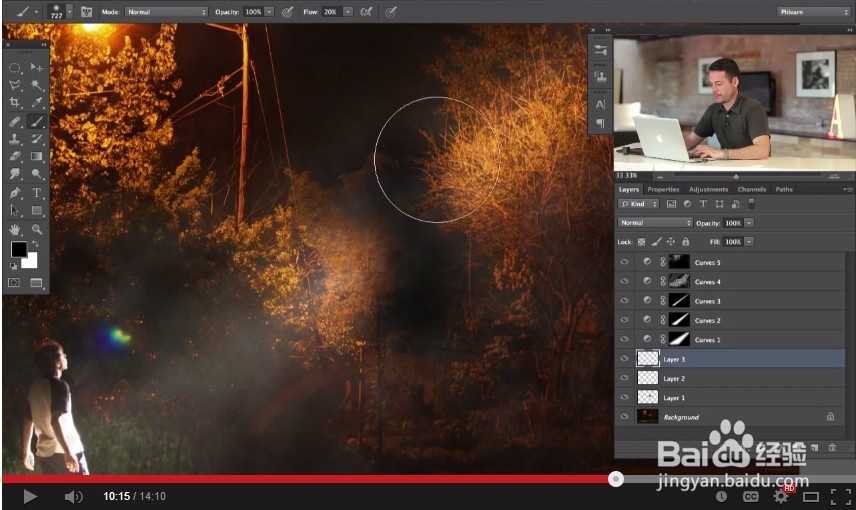Switch to the Paths tab

point(784,189)
